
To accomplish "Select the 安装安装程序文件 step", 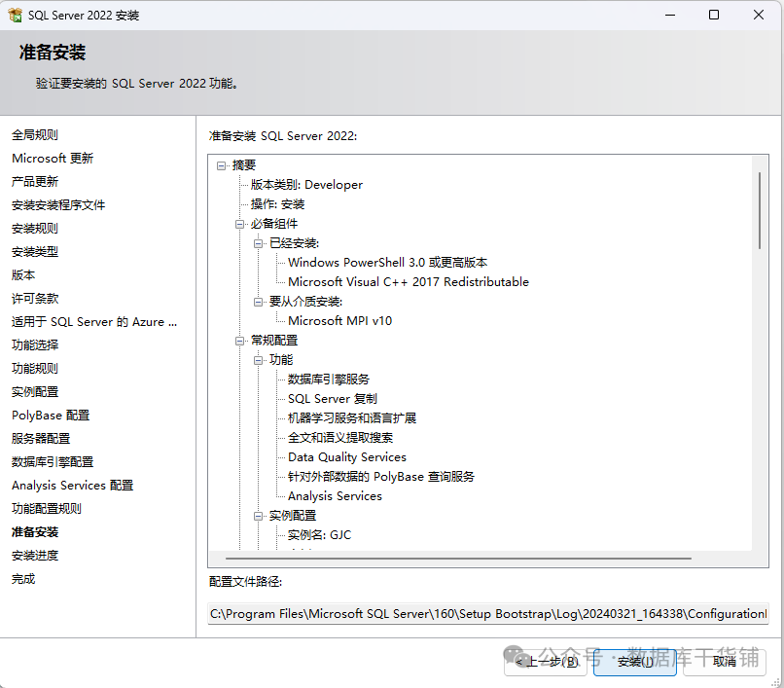I will [58, 205].
